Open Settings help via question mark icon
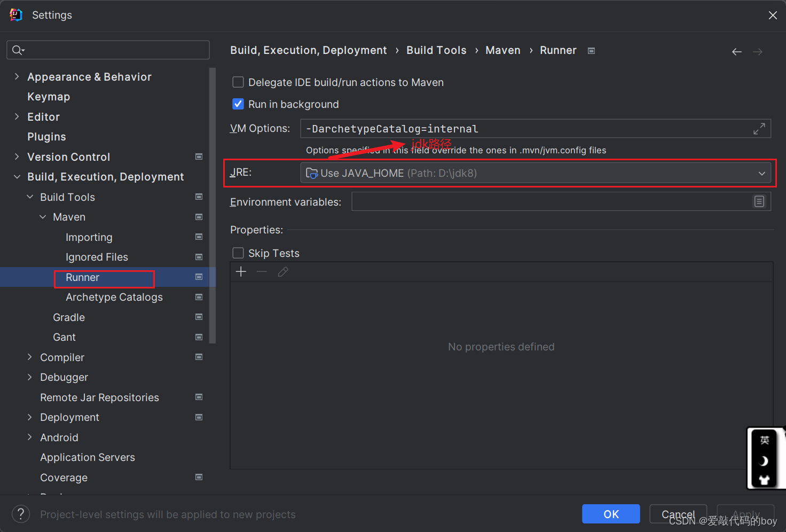786x532 pixels. pos(20,514)
